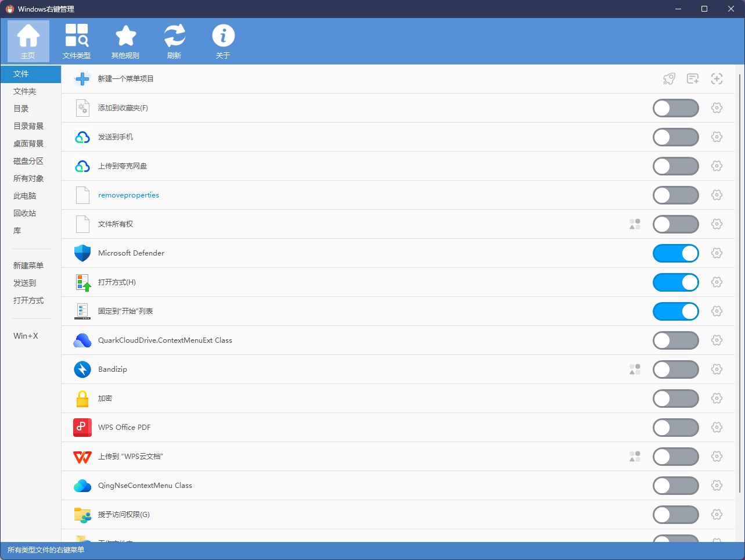
Task: Click the Bandizip sub-items shapes icon
Action: pos(635,369)
